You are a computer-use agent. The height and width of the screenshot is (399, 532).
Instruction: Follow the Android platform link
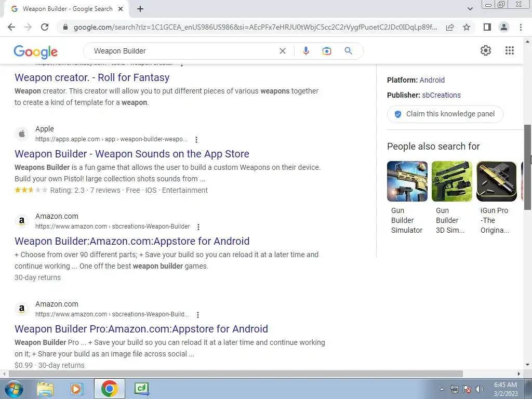432,80
